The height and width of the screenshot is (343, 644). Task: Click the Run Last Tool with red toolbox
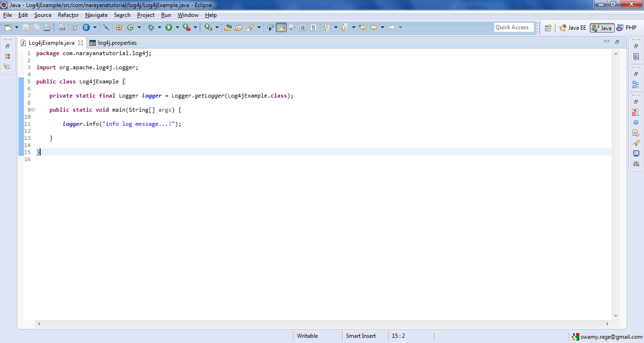(187, 27)
